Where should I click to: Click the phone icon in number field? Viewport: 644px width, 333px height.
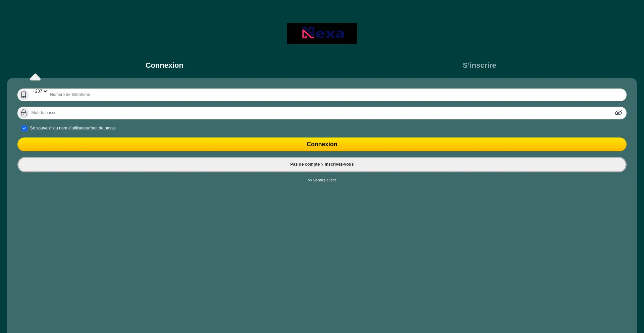23,95
